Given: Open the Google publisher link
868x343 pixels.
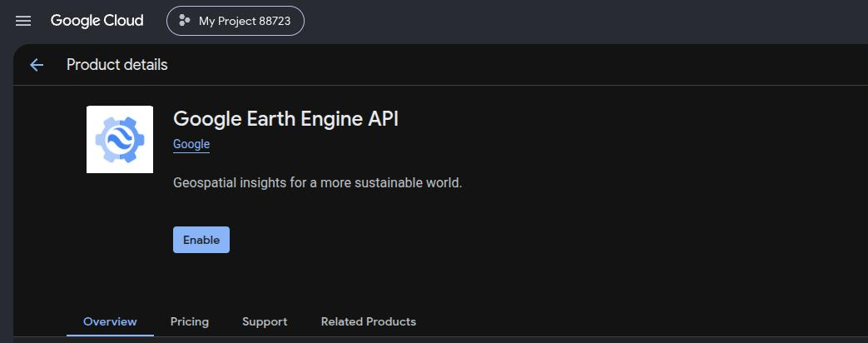Looking at the screenshot, I should [x=191, y=145].
